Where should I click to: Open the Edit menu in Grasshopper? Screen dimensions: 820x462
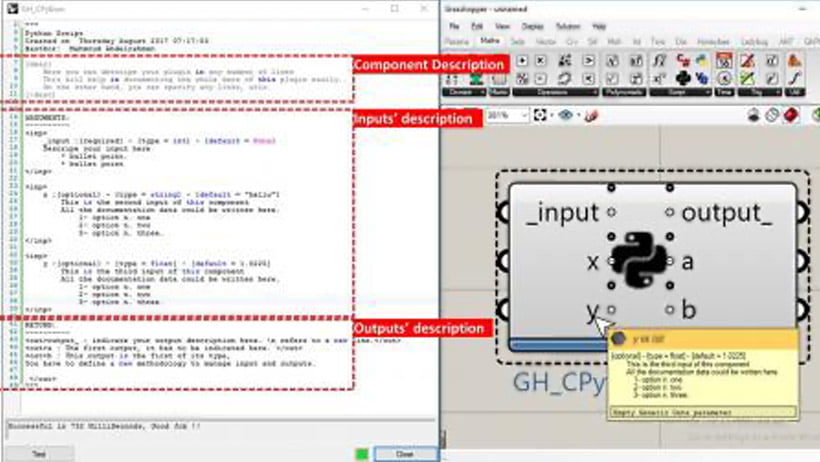coord(477,26)
